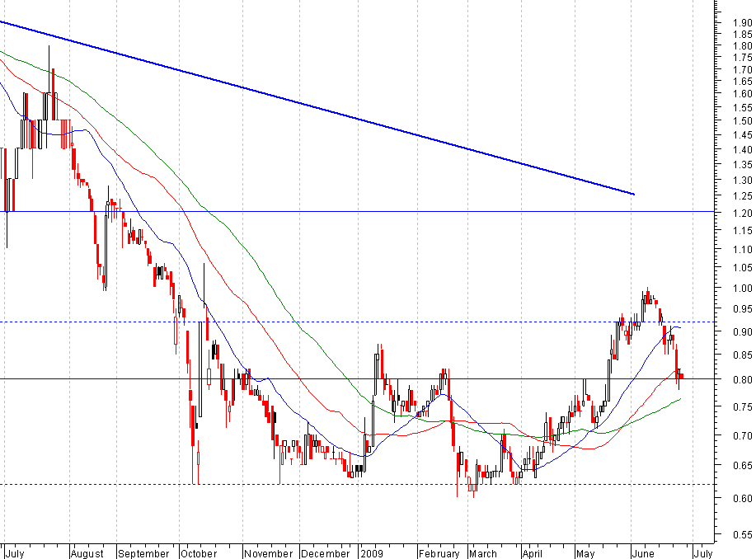Select the August label on the time axis

pyautogui.click(x=87, y=553)
